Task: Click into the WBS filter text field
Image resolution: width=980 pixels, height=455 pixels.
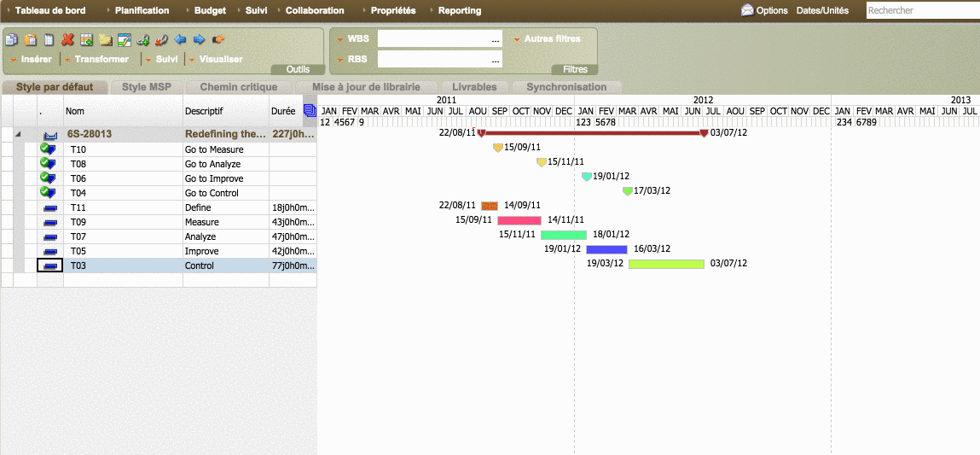Action: pos(439,38)
